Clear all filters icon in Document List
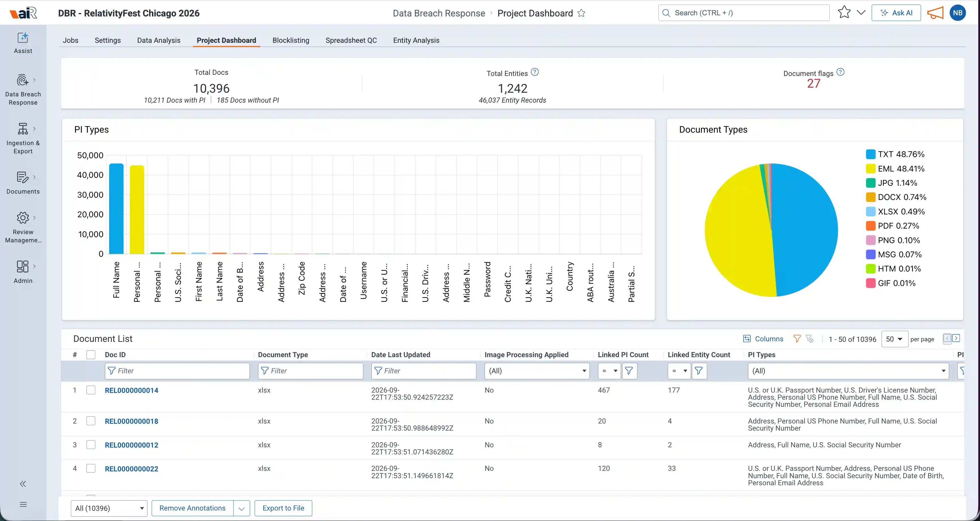The image size is (980, 521). 810,338
